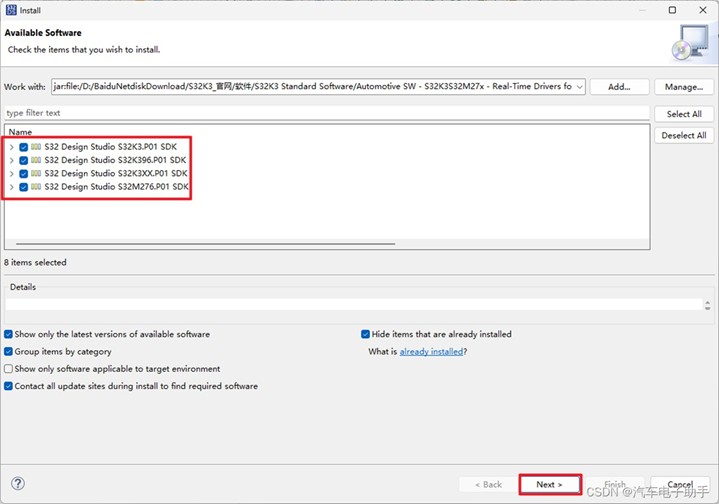The height and width of the screenshot is (504, 719).
Task: Enable Show only software applicable to target environment
Action: coord(8,369)
